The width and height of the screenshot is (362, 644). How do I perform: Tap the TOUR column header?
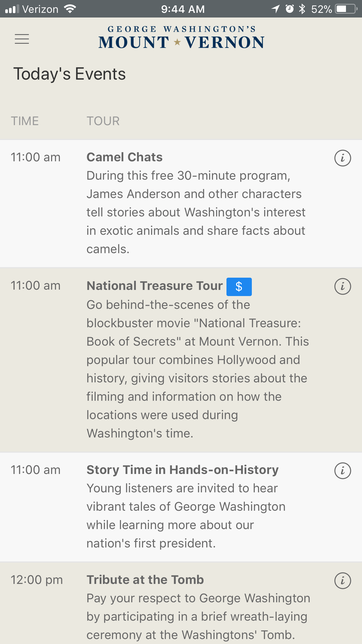pos(103,121)
